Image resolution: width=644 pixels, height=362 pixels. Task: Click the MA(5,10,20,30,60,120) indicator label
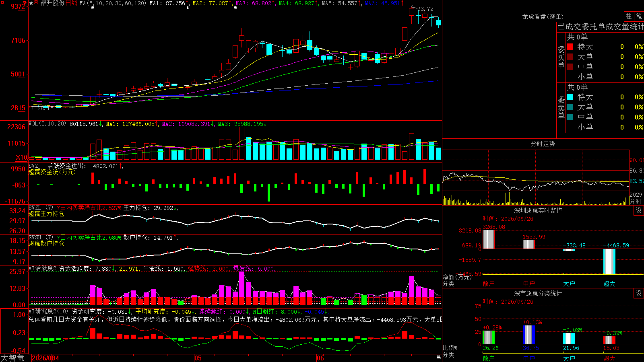113,3
